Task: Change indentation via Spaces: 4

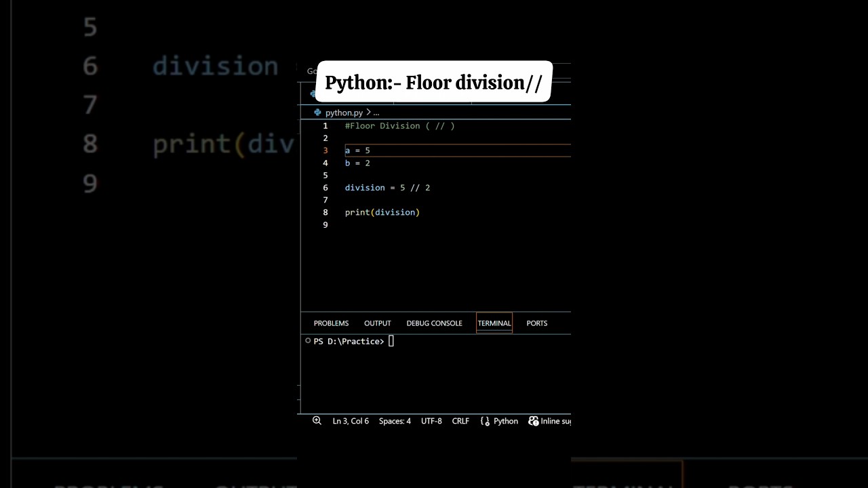Action: point(395,421)
